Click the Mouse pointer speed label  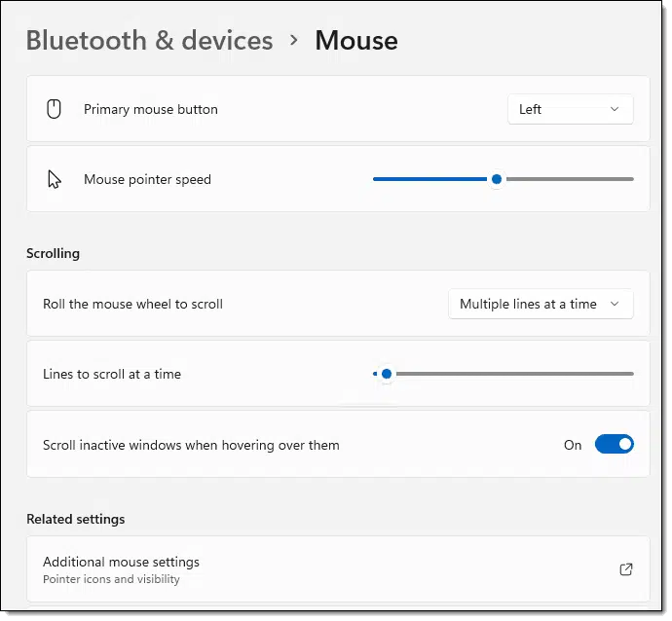point(147,179)
